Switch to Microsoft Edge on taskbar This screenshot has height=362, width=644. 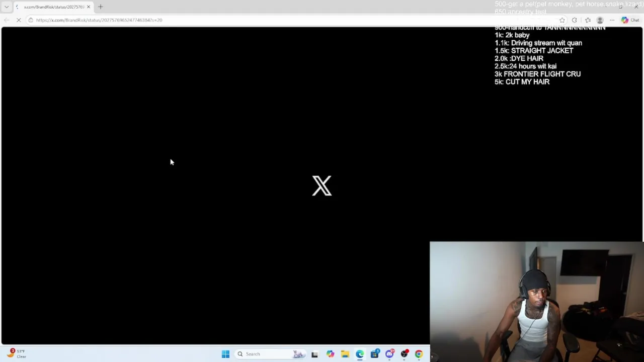pyautogui.click(x=360, y=354)
